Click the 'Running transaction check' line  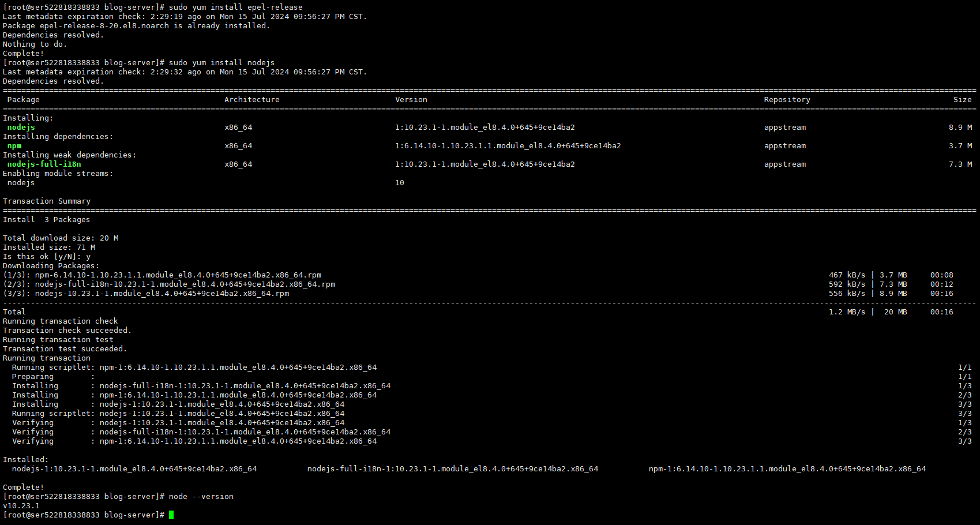tap(61, 321)
